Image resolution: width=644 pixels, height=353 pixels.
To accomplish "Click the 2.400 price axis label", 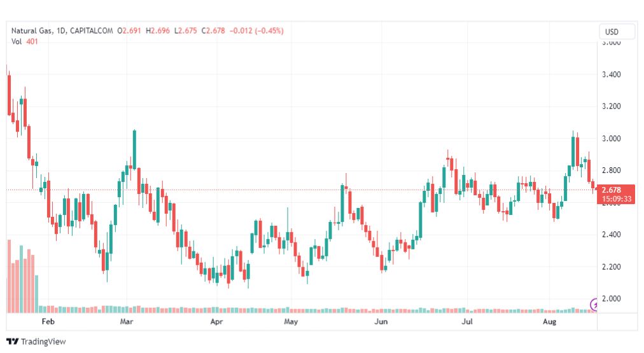I will [611, 235].
